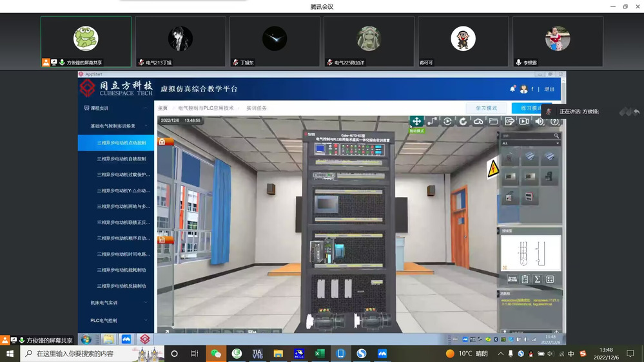Screen dimensions: 644x362
Task: Switch to 练习模式 practice mode
Action: pyautogui.click(x=527, y=108)
